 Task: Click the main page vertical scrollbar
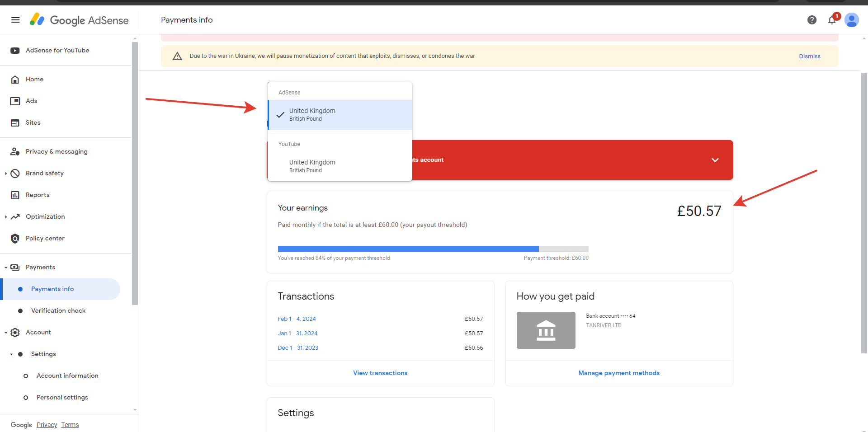[864, 213]
